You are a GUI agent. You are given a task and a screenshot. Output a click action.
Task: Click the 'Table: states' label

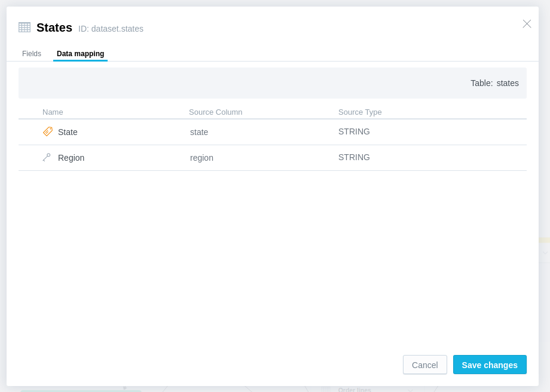point(494,83)
